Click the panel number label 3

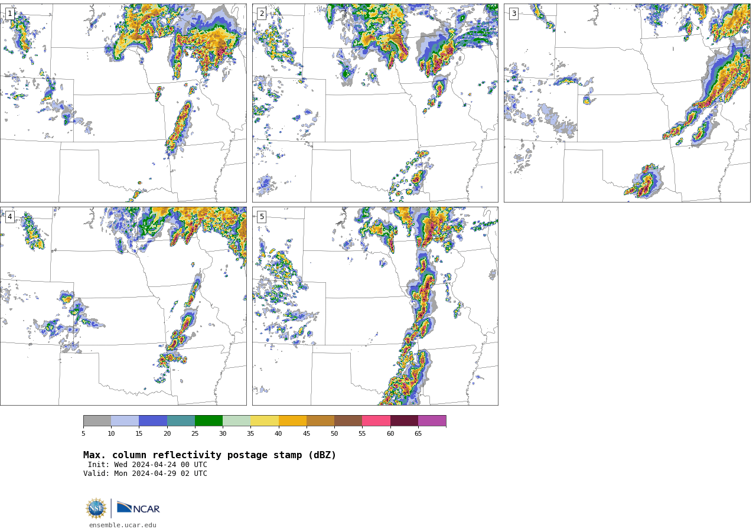pos(513,14)
